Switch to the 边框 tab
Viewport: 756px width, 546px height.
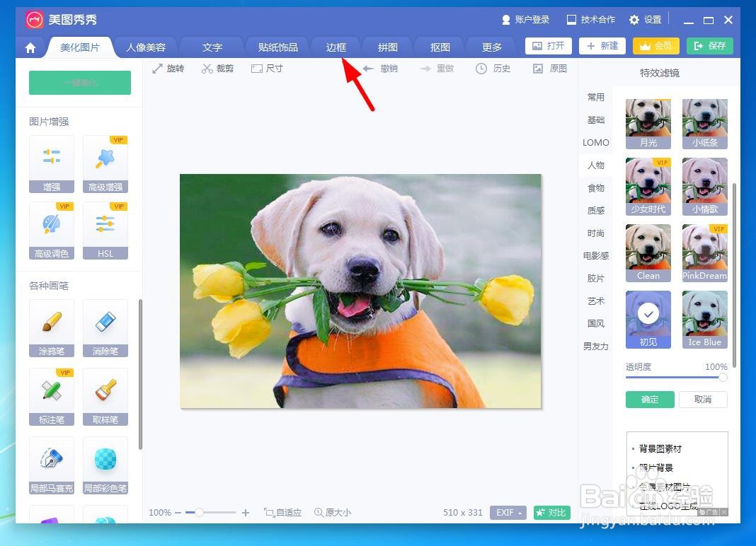pyautogui.click(x=336, y=47)
